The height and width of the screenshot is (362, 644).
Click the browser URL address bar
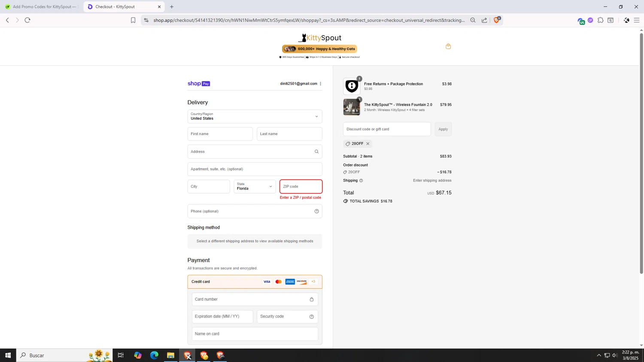coord(309,20)
